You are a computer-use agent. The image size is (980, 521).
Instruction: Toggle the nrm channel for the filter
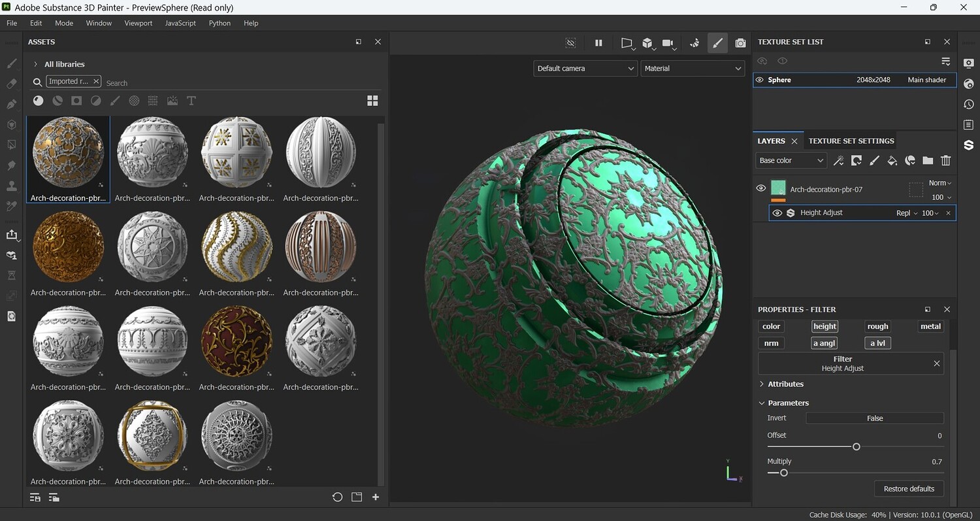tap(771, 343)
